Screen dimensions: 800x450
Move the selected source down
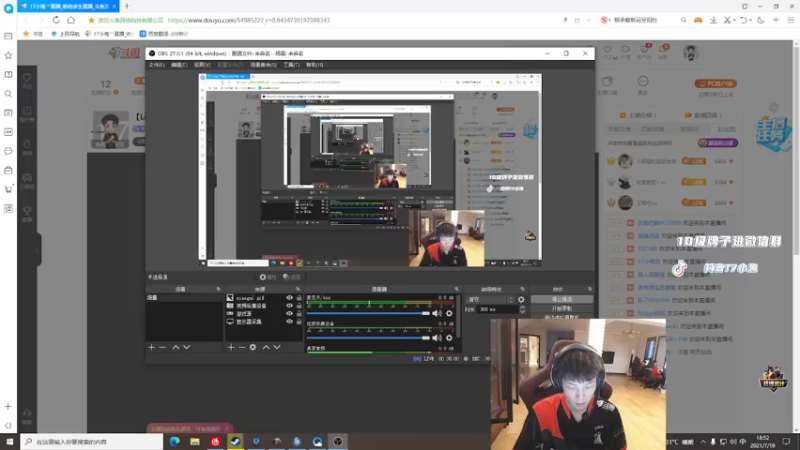click(277, 347)
